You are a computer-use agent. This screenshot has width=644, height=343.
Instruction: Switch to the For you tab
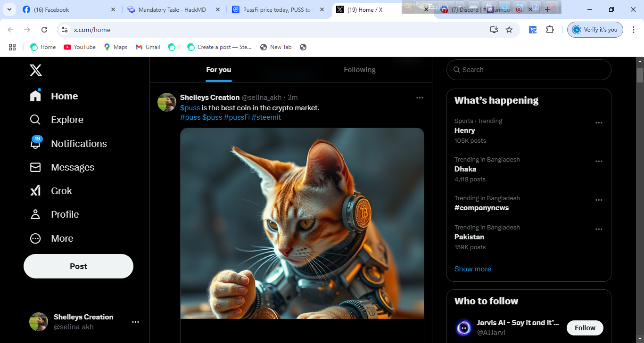[218, 70]
